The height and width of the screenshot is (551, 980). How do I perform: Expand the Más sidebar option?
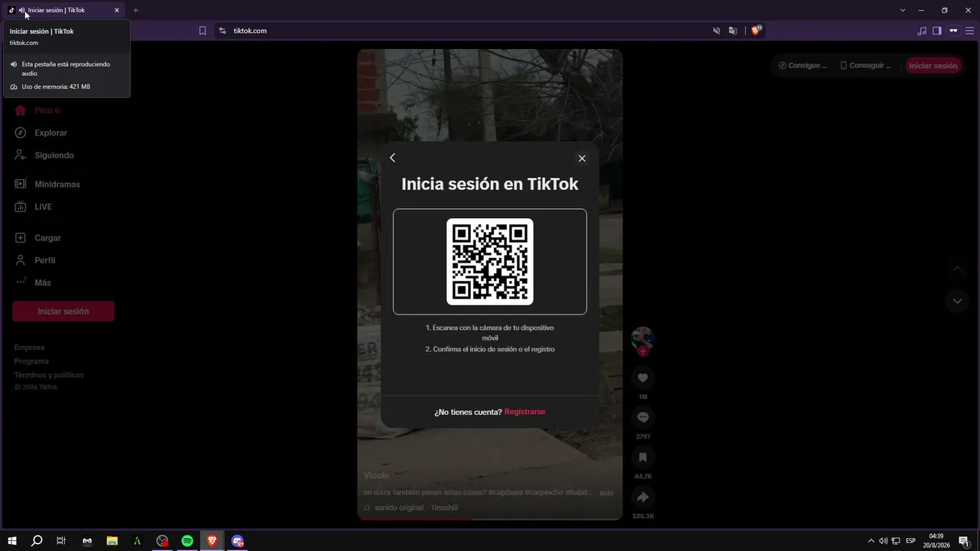coord(33,282)
